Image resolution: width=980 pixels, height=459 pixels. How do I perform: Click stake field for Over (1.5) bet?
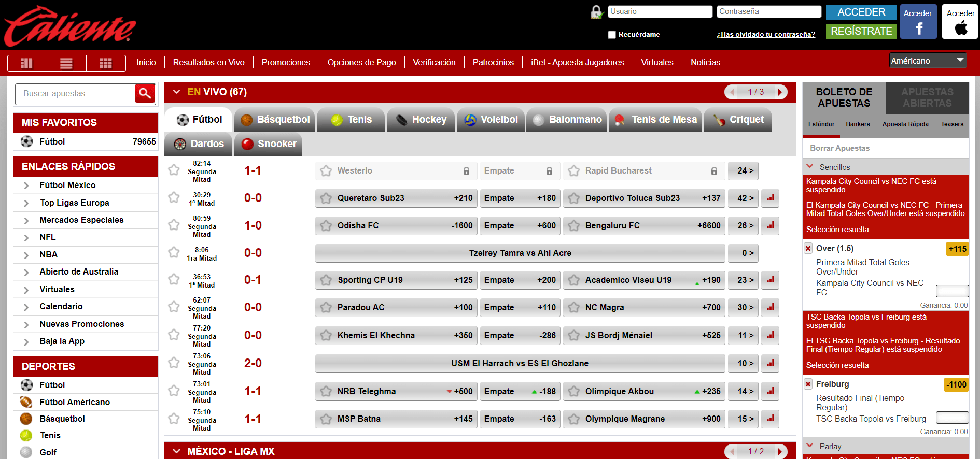tap(952, 291)
